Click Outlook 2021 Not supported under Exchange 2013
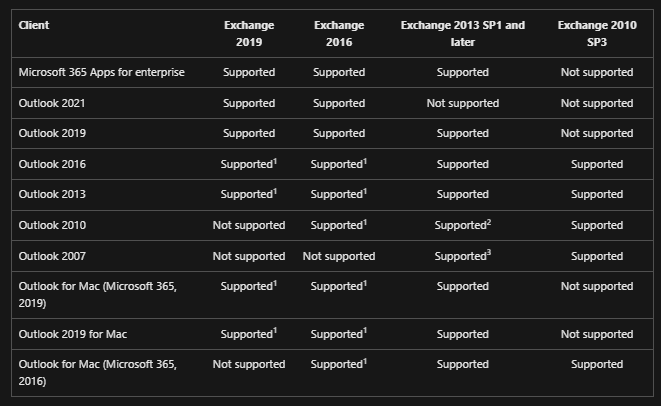 click(462, 103)
